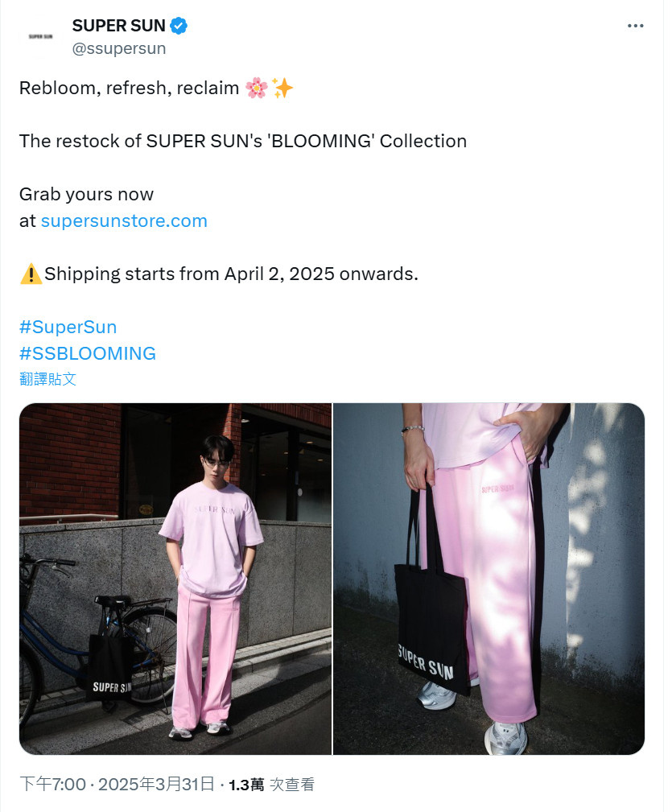Open the right photo with black tote bag

tap(489, 579)
